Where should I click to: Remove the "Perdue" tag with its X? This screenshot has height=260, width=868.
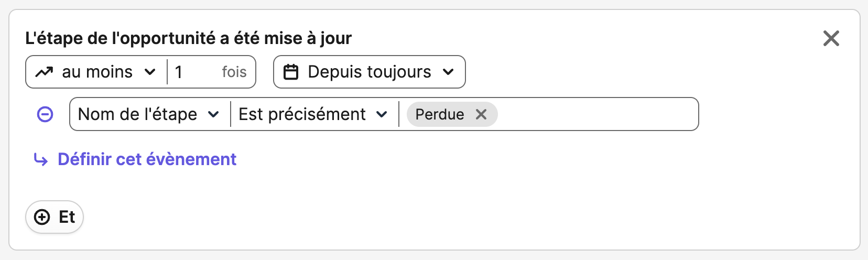click(x=481, y=114)
